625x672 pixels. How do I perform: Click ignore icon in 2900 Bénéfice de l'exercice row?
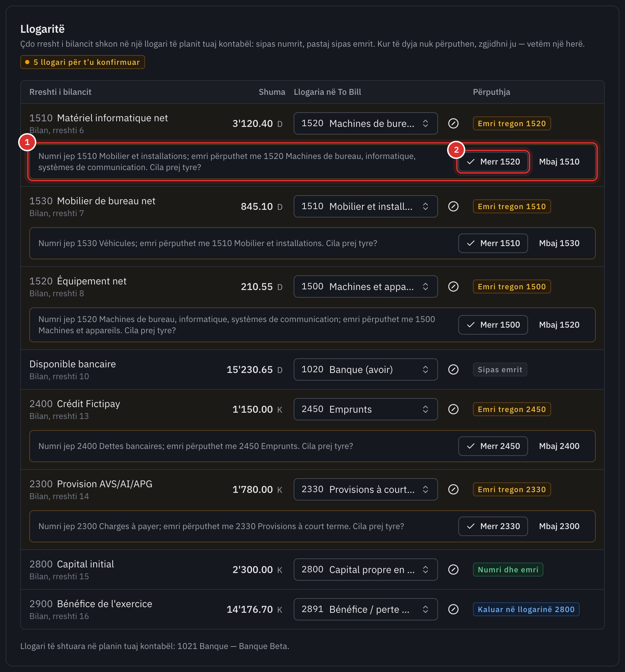click(x=453, y=609)
